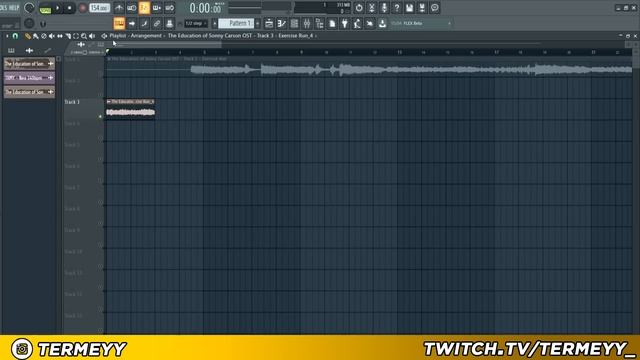Click the page document icon in toolbar

pos(332,24)
